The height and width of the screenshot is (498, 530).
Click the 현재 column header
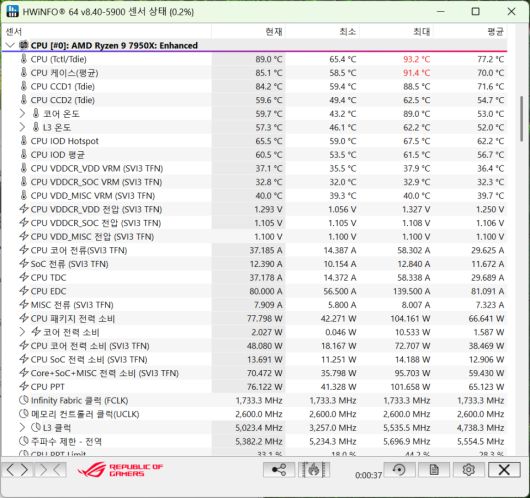coord(249,32)
